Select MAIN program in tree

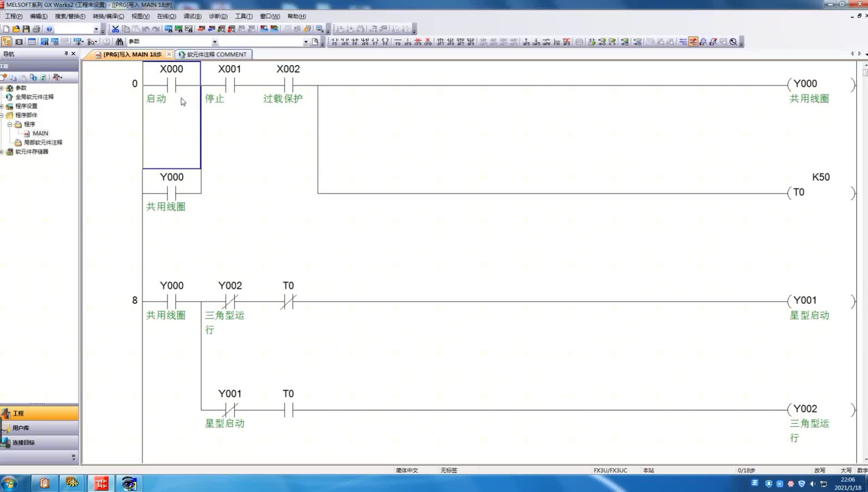[40, 133]
